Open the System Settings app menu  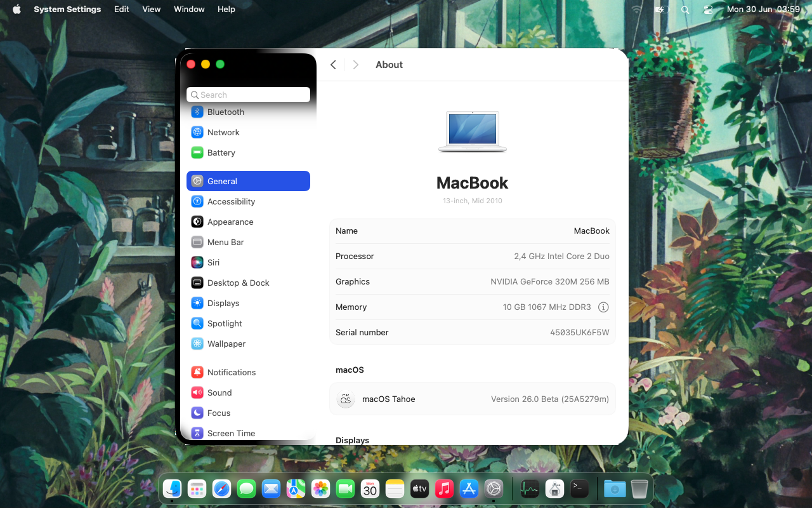point(67,9)
